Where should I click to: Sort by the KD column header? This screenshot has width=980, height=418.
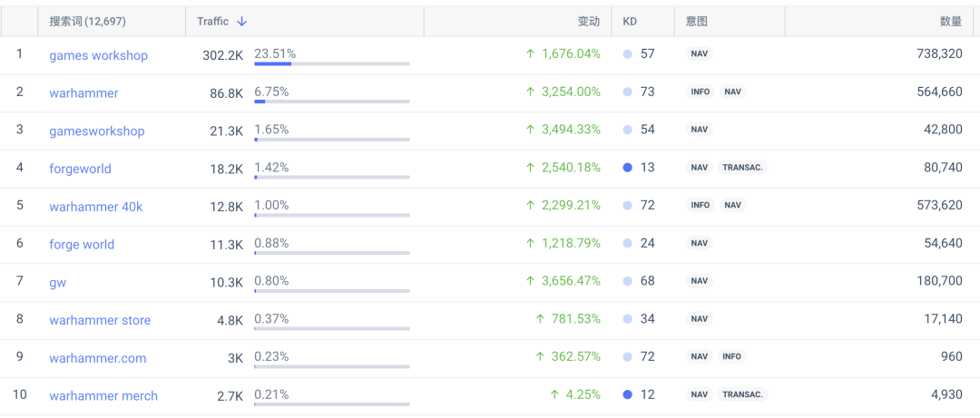[630, 21]
